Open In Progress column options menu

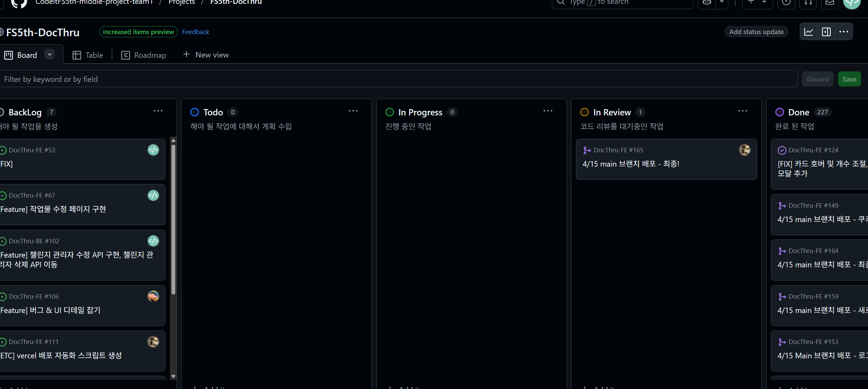pyautogui.click(x=548, y=111)
